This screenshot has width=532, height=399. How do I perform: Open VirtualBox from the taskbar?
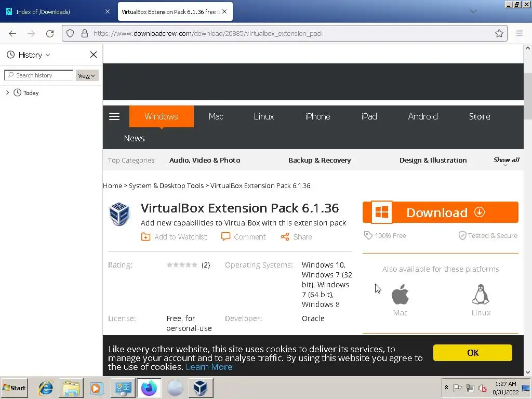(x=200, y=388)
